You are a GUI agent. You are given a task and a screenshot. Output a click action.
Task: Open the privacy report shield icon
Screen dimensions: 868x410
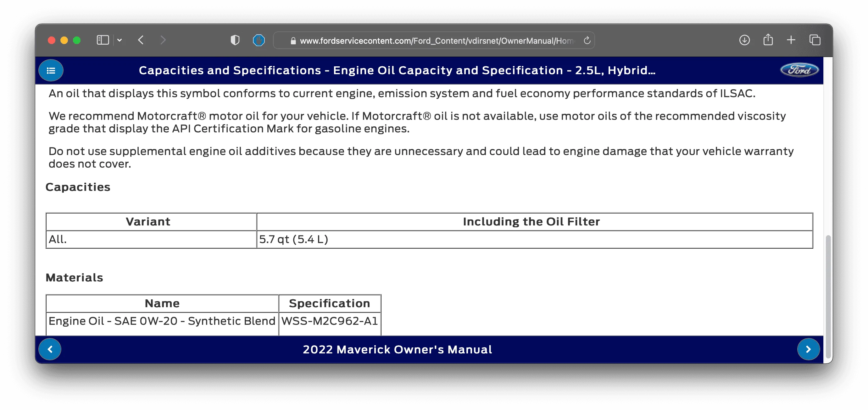[235, 41]
